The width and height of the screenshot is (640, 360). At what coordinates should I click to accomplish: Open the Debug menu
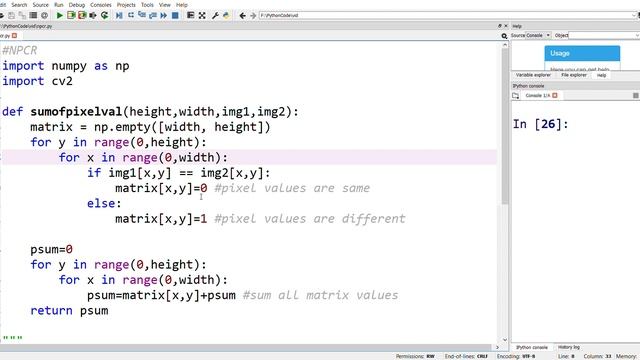pyautogui.click(x=77, y=5)
